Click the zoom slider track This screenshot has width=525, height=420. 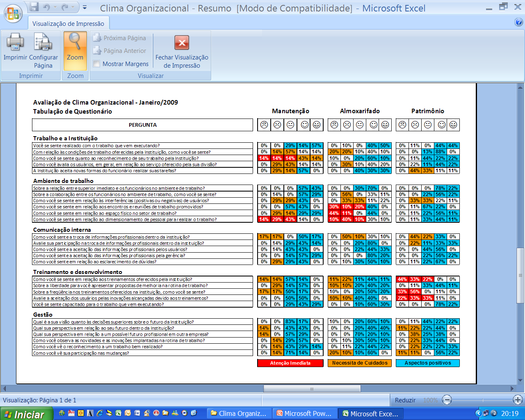[482, 399]
